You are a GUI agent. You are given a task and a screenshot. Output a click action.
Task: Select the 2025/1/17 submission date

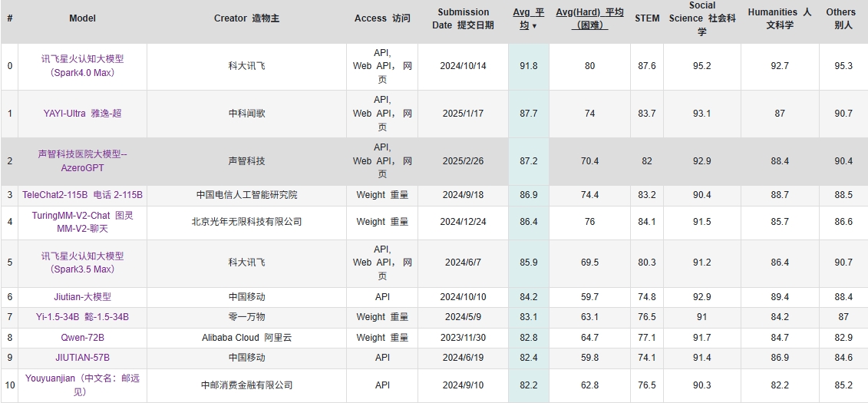click(464, 114)
